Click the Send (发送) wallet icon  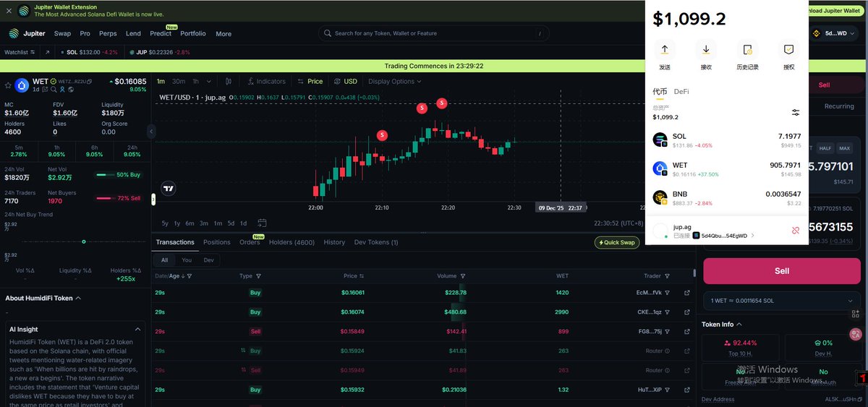tap(665, 50)
